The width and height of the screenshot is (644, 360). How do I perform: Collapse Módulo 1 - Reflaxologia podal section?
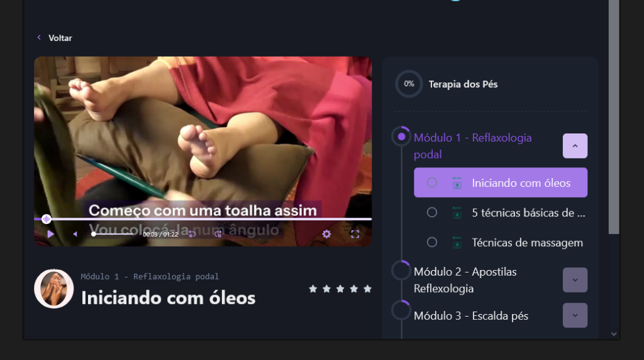point(575,146)
